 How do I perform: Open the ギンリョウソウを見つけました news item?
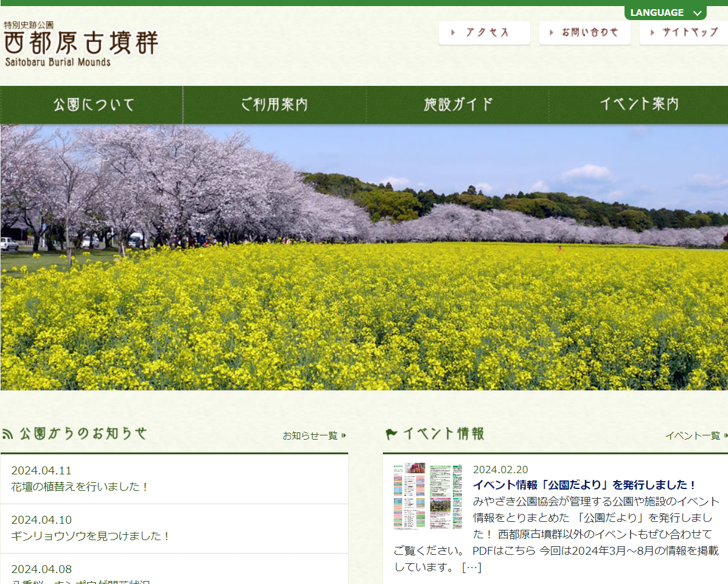tap(90, 536)
